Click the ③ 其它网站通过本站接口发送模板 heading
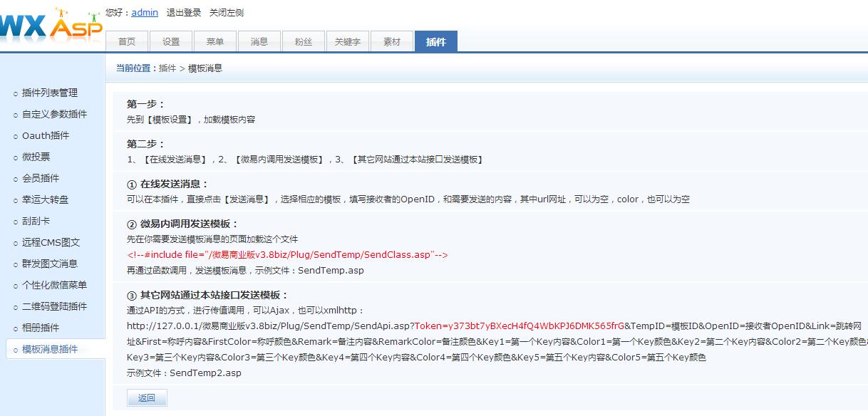The width and height of the screenshot is (868, 416). [x=207, y=295]
